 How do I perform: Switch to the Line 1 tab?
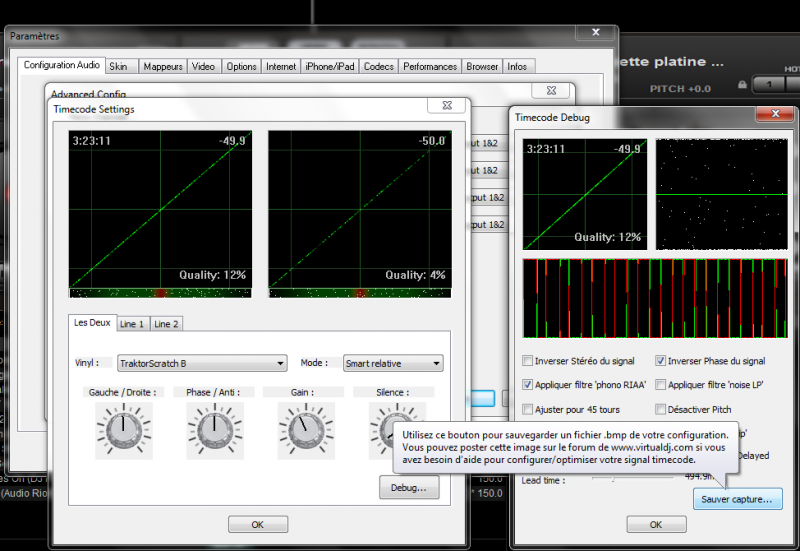click(132, 324)
